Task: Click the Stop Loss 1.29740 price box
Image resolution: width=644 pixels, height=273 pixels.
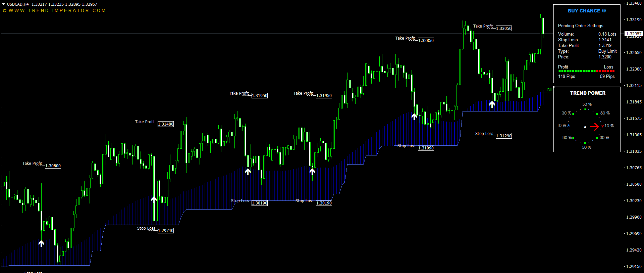Action: [x=166, y=231]
